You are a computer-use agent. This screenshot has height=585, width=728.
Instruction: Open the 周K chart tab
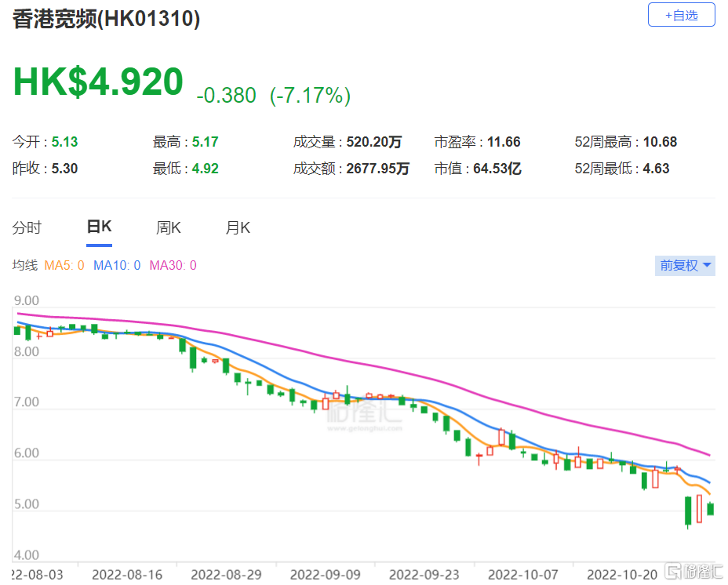168,227
